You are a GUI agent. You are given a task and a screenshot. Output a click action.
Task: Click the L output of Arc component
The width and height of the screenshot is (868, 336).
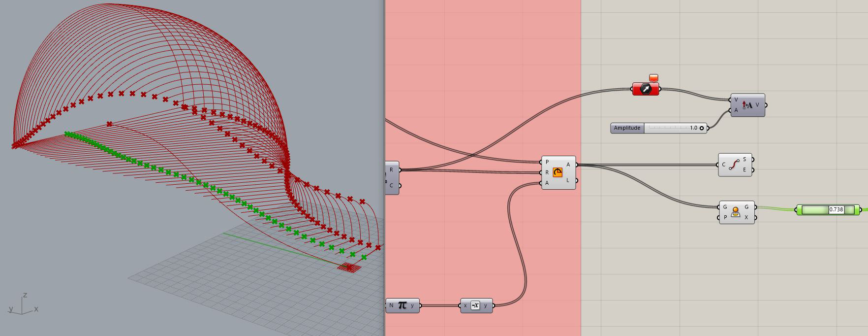click(x=568, y=180)
